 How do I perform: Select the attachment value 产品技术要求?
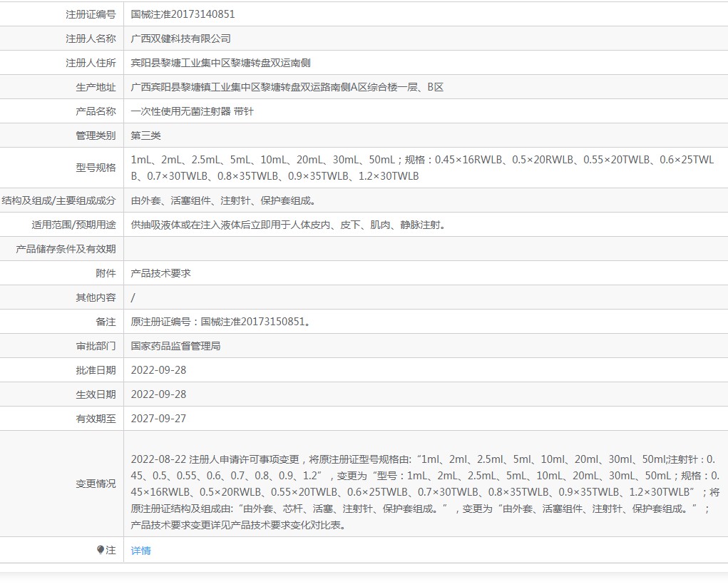(160, 273)
